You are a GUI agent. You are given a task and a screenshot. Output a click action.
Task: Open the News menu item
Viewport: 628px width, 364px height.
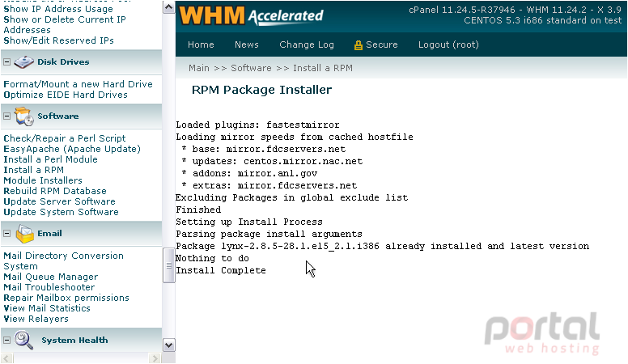246,44
